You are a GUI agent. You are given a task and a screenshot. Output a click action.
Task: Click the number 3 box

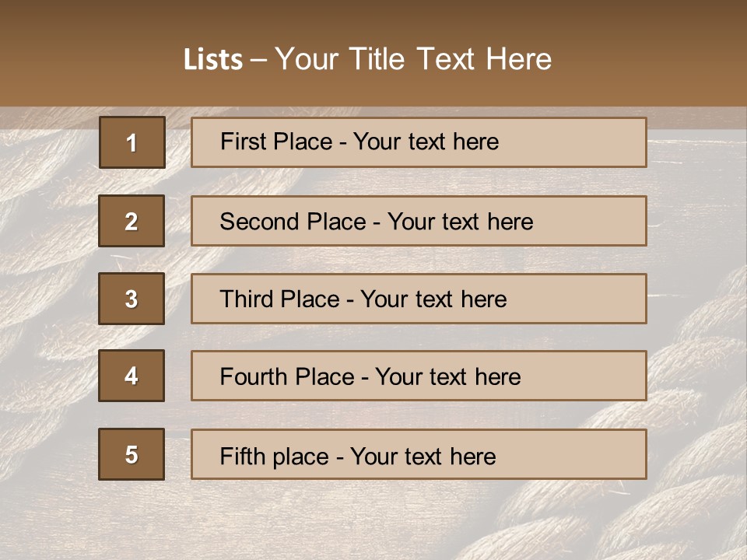pos(132,299)
